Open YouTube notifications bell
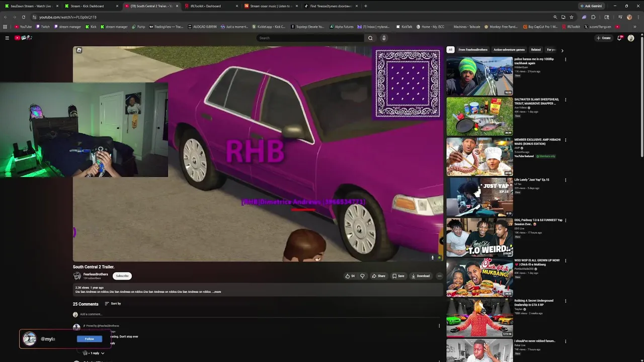 click(620, 38)
